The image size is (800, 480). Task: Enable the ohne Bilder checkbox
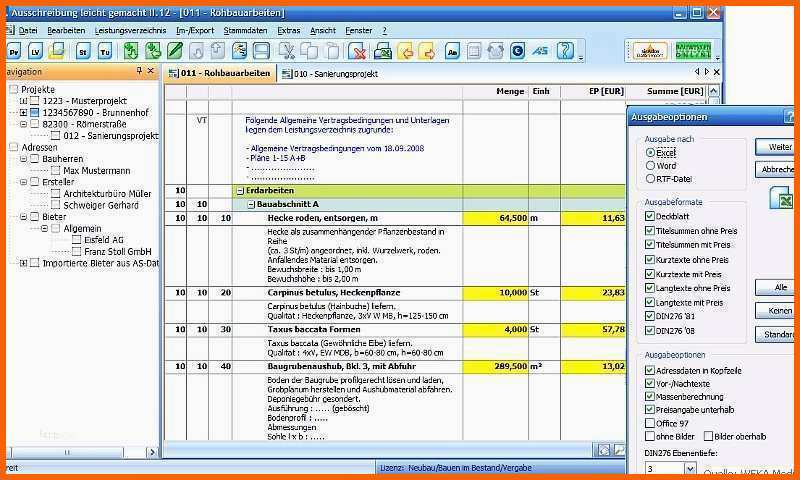coord(649,436)
